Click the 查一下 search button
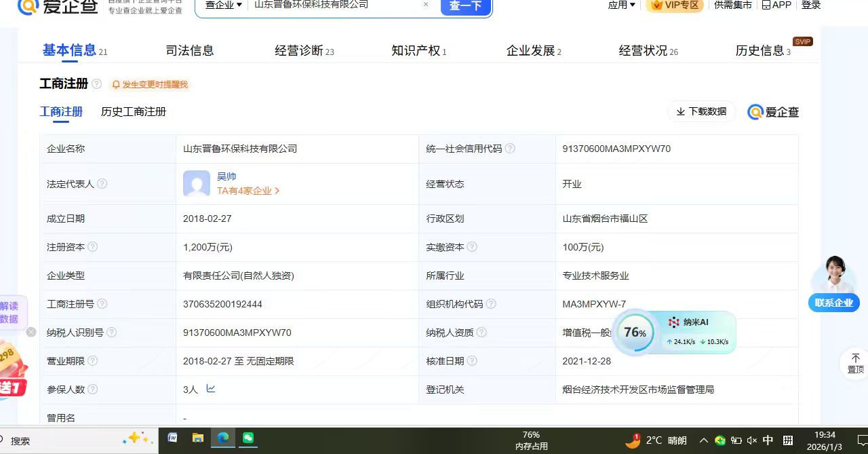Image resolution: width=868 pixels, height=454 pixels. pyautogui.click(x=465, y=5)
